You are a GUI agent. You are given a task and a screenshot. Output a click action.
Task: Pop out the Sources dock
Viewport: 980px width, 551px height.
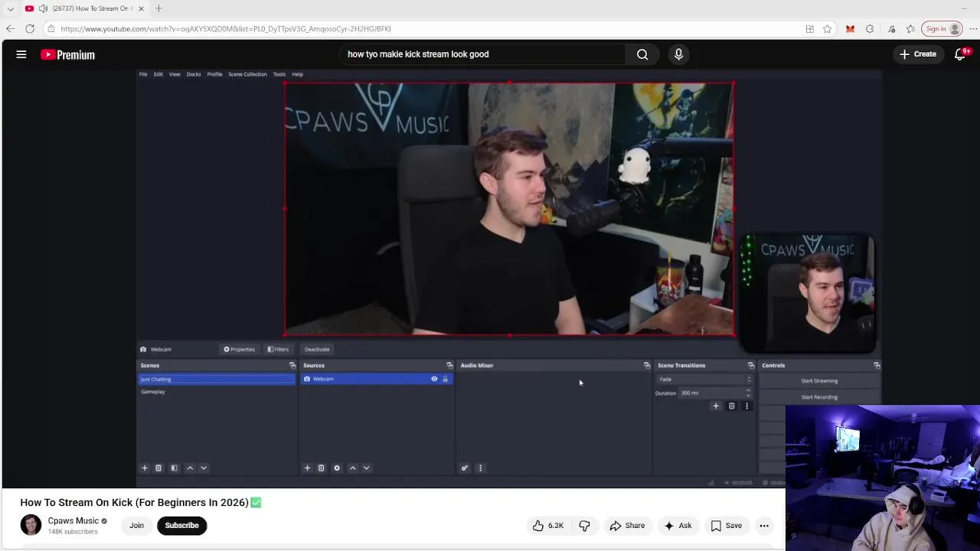coord(449,365)
